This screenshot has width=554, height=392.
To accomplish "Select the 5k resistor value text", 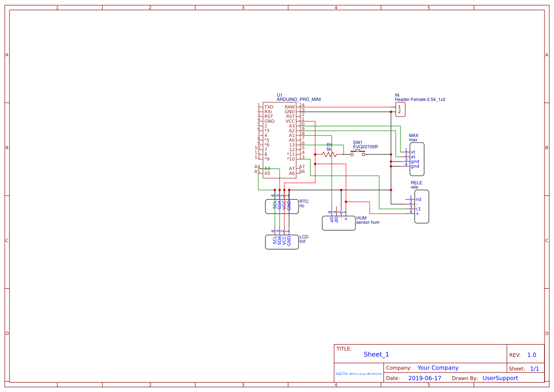I will (x=329, y=149).
